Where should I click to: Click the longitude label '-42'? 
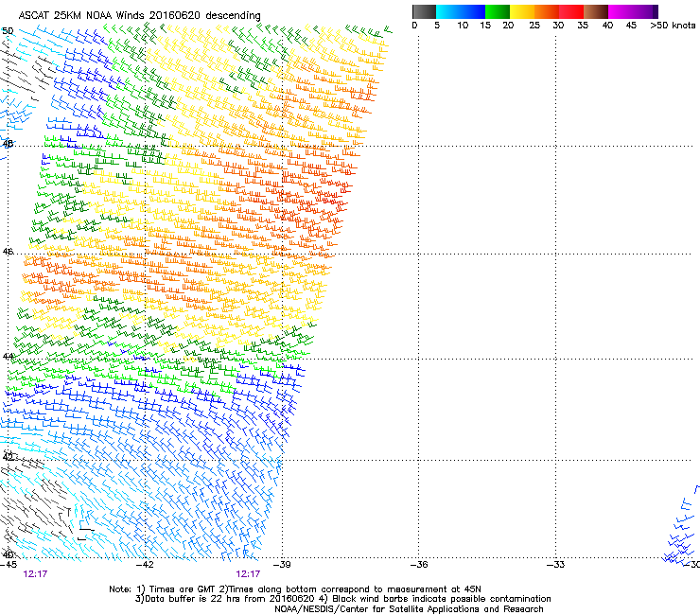(x=145, y=565)
